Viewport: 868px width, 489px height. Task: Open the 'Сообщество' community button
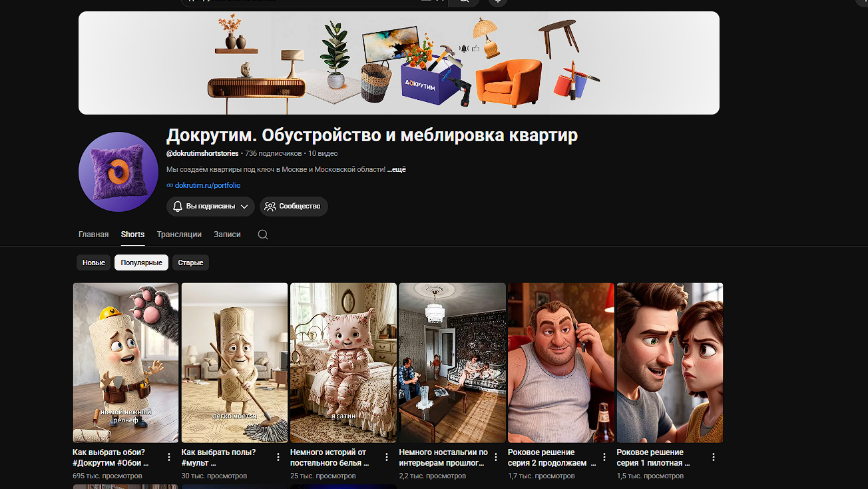(294, 207)
